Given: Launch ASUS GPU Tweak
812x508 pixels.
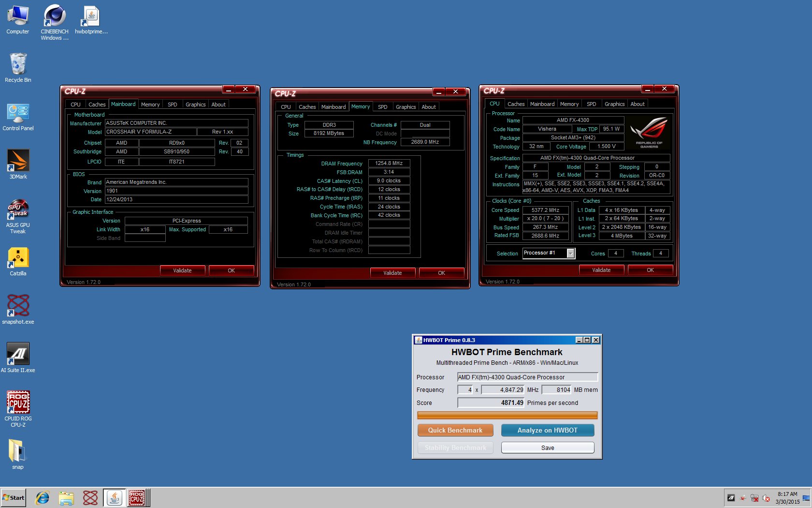Looking at the screenshot, I should (18, 216).
